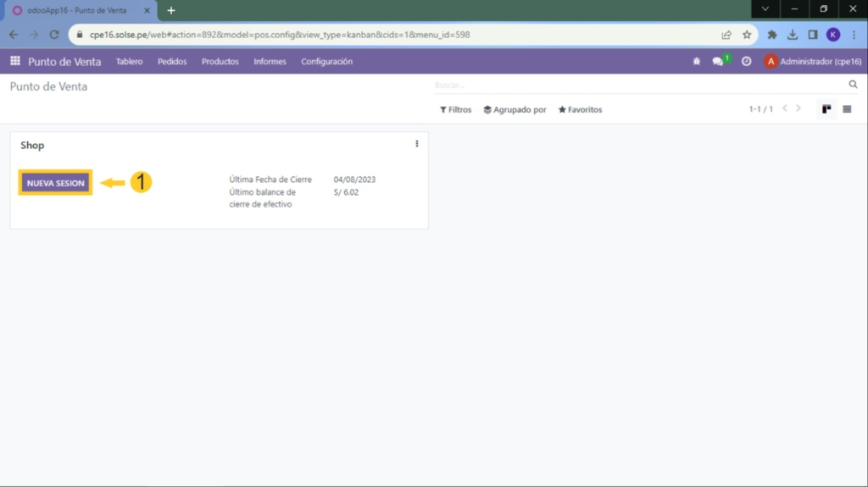Open the activities clock icon

[x=746, y=61]
